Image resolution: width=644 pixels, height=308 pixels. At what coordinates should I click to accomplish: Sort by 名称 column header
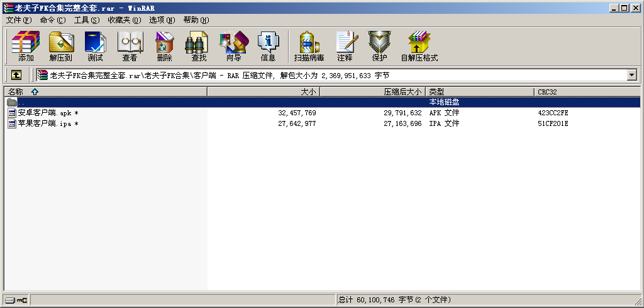point(106,92)
